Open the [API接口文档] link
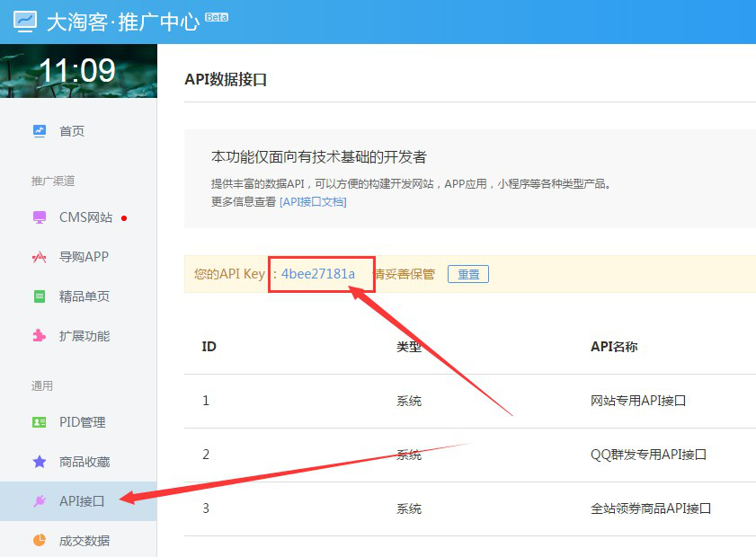Viewport: 756px width, 557px height. coord(313,201)
